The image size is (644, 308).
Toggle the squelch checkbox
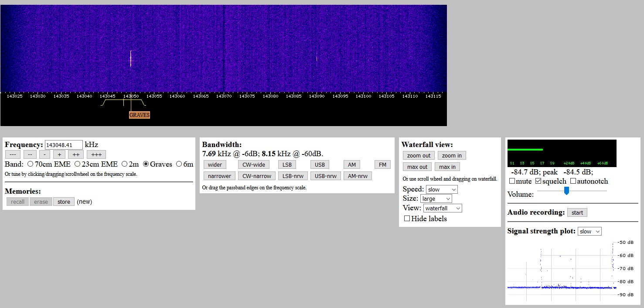click(x=538, y=181)
